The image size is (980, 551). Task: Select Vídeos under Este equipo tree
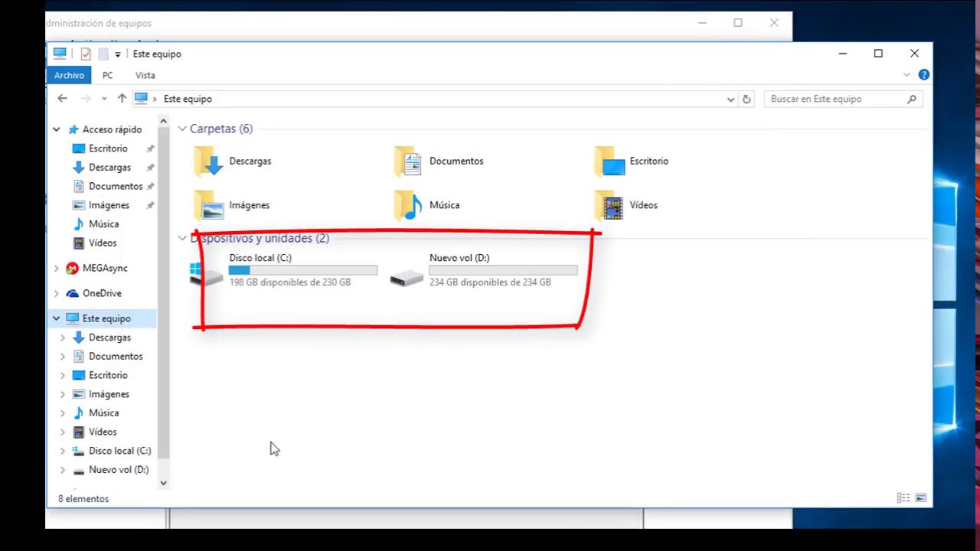click(x=103, y=432)
